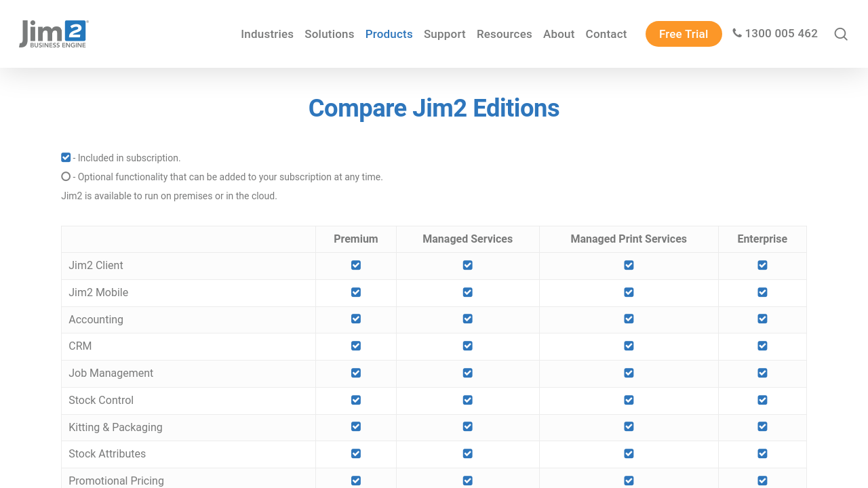Click Jim2 Client checkmark under Premium
The height and width of the screenshot is (488, 868).
pyautogui.click(x=356, y=265)
